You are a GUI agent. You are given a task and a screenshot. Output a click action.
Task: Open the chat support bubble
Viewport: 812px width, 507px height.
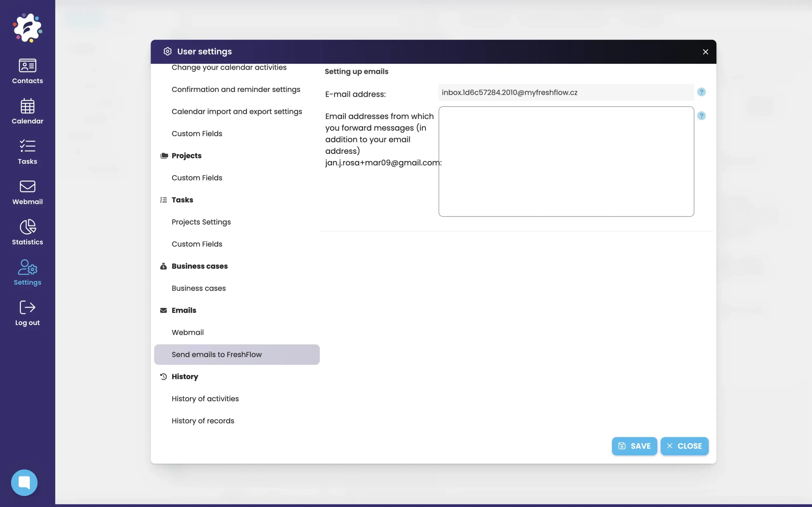24,482
